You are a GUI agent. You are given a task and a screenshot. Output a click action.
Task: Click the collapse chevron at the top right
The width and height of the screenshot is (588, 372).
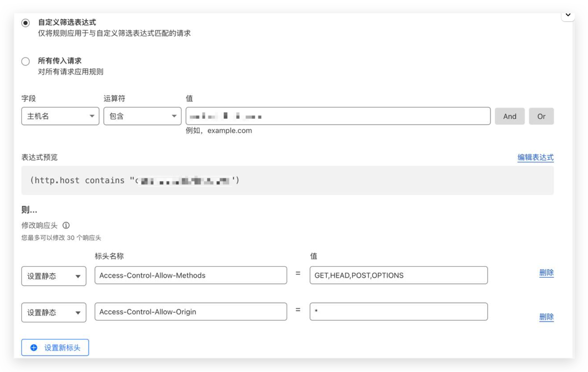pyautogui.click(x=568, y=15)
